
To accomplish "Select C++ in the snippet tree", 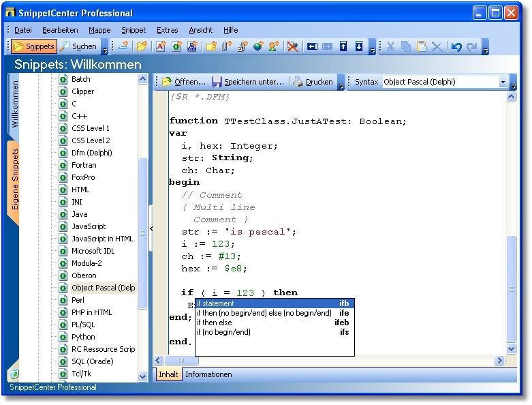I will pos(80,116).
